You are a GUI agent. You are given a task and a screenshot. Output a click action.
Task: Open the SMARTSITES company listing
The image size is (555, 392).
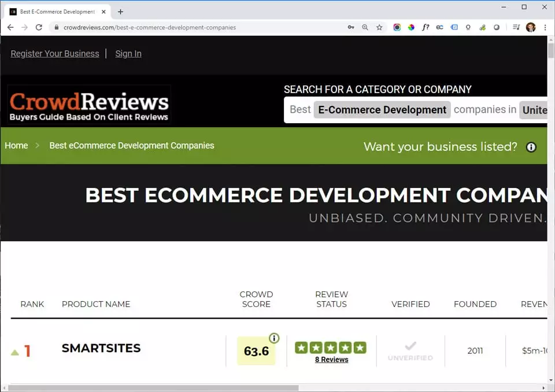tap(101, 348)
